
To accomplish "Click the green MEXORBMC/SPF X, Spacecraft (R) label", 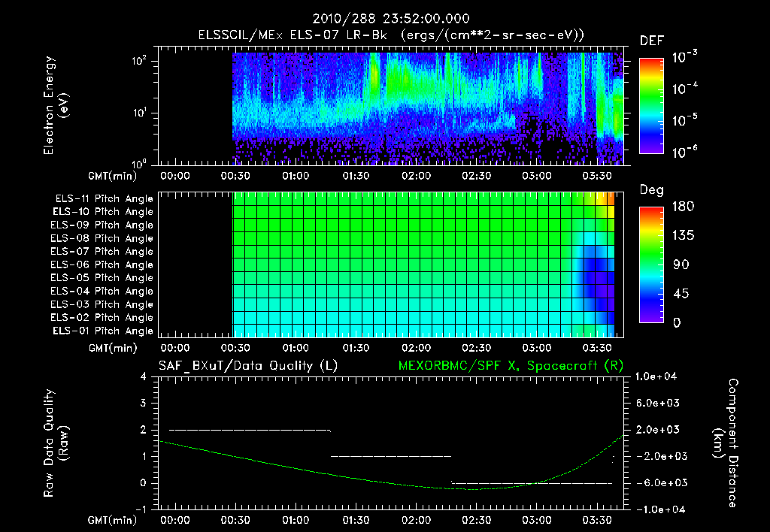I will [511, 366].
